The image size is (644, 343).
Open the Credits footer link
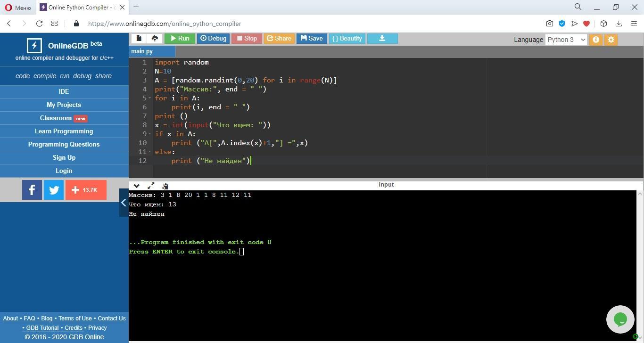[74, 328]
